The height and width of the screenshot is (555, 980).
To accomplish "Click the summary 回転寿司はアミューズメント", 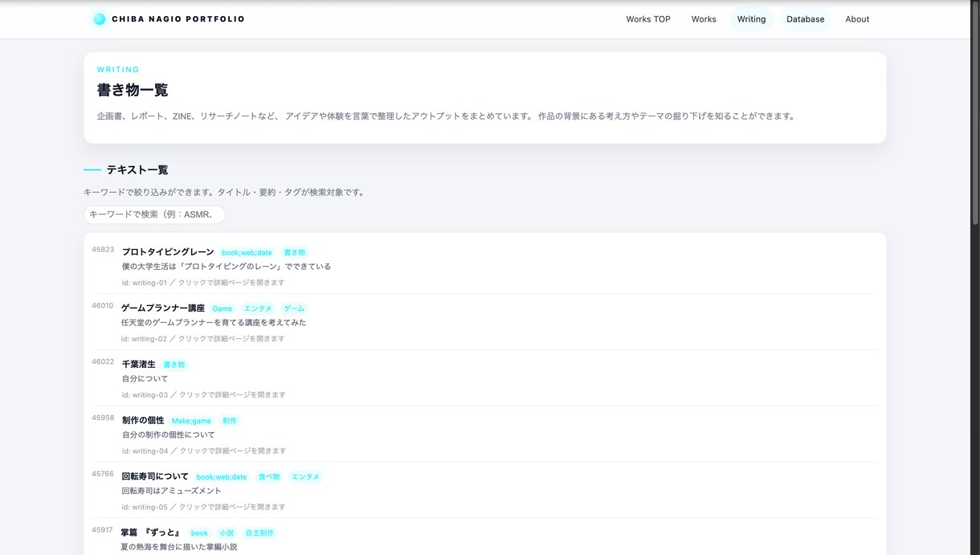I will click(171, 492).
